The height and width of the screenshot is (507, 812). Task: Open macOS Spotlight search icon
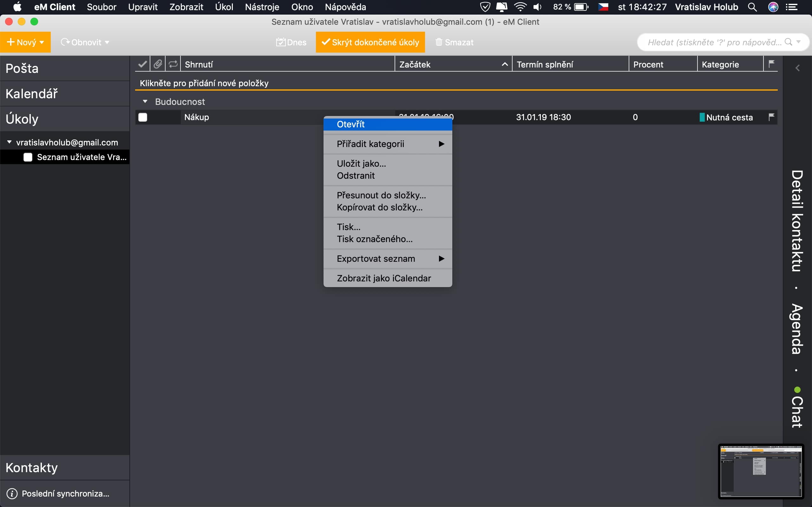pyautogui.click(x=752, y=7)
